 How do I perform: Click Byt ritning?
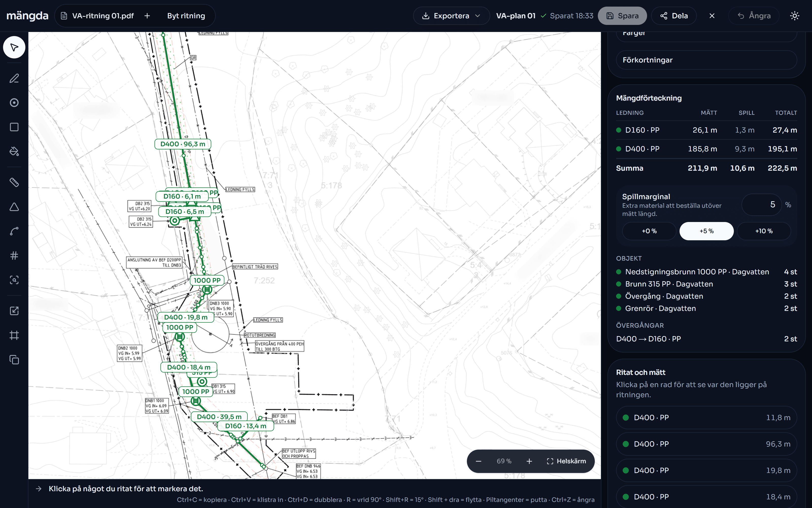[x=186, y=16]
